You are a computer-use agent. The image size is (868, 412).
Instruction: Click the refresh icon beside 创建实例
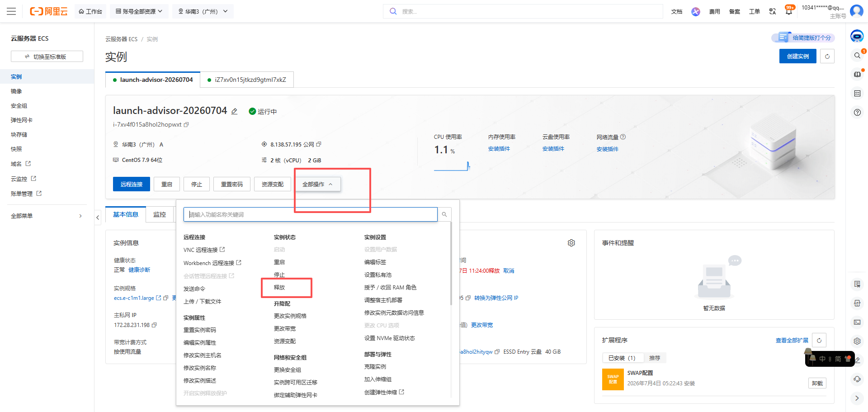pyautogui.click(x=827, y=56)
